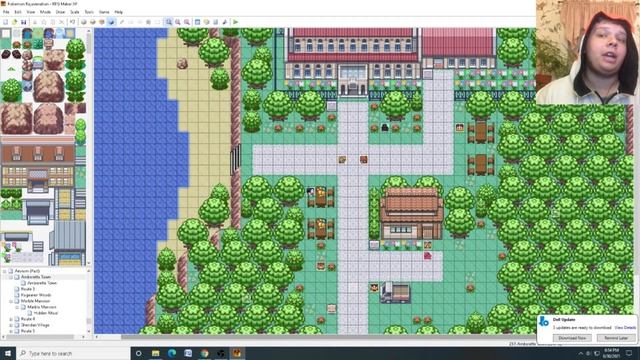Image resolution: width=640 pixels, height=360 pixels.
Task: Open a project using the toolbar icon
Action: pos(15,22)
